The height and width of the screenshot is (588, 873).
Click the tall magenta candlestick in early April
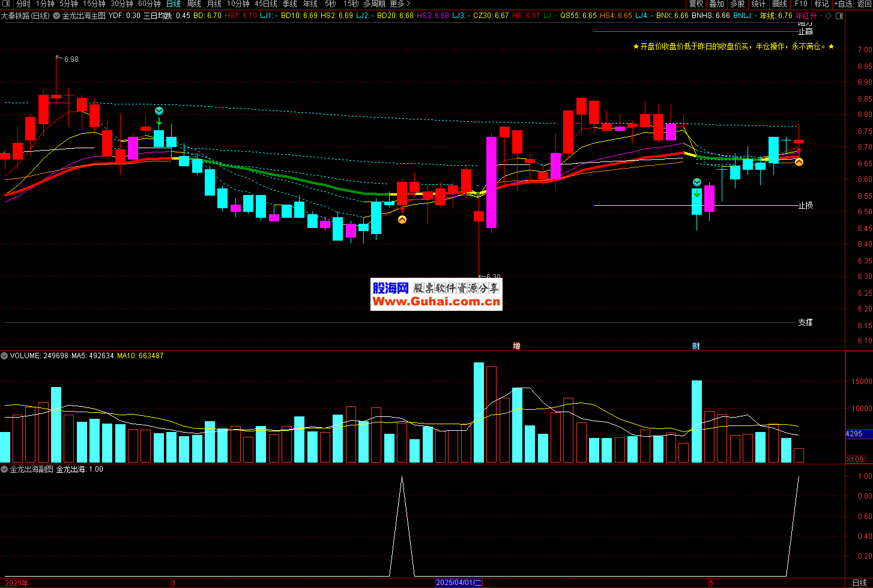491,182
